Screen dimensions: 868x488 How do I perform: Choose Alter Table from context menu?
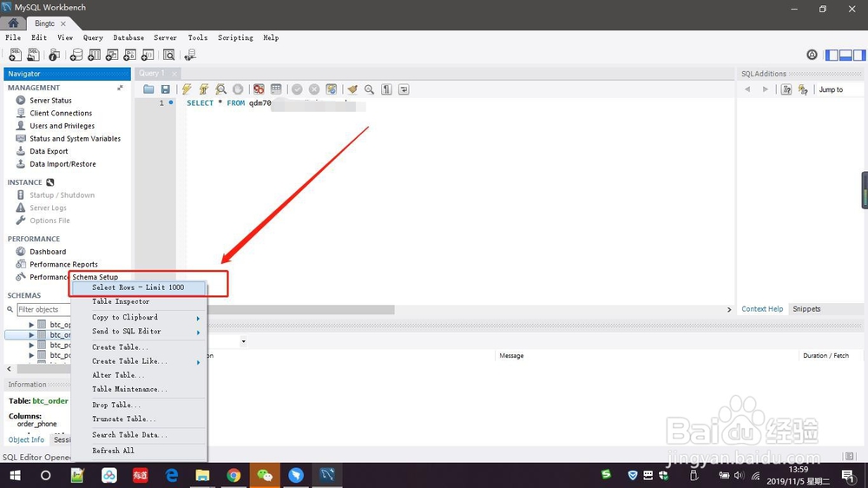coord(139,375)
